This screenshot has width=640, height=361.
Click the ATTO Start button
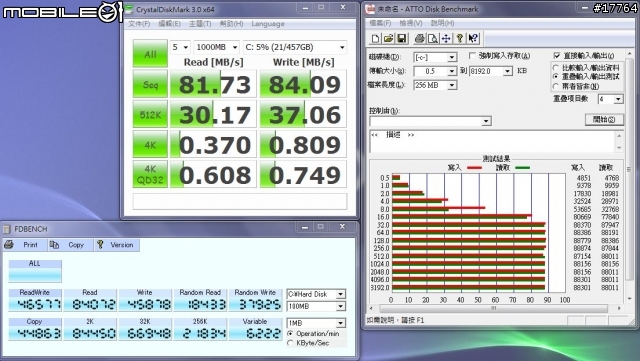(x=604, y=119)
